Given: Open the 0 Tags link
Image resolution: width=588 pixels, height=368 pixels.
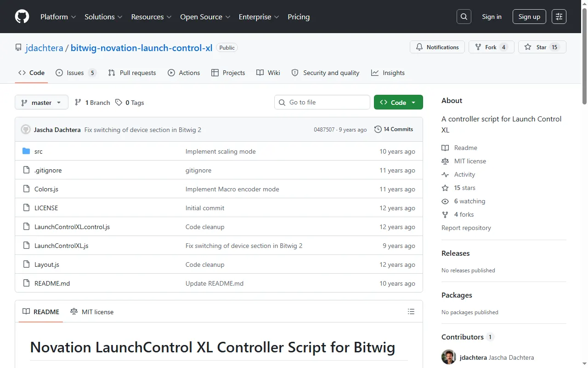Looking at the screenshot, I should click(130, 103).
